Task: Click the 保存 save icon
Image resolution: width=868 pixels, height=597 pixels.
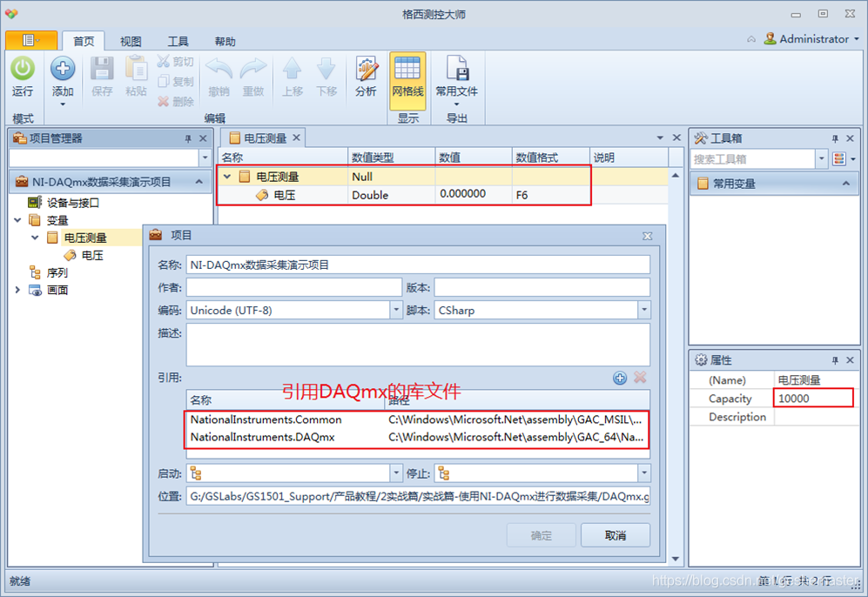Action: 102,77
